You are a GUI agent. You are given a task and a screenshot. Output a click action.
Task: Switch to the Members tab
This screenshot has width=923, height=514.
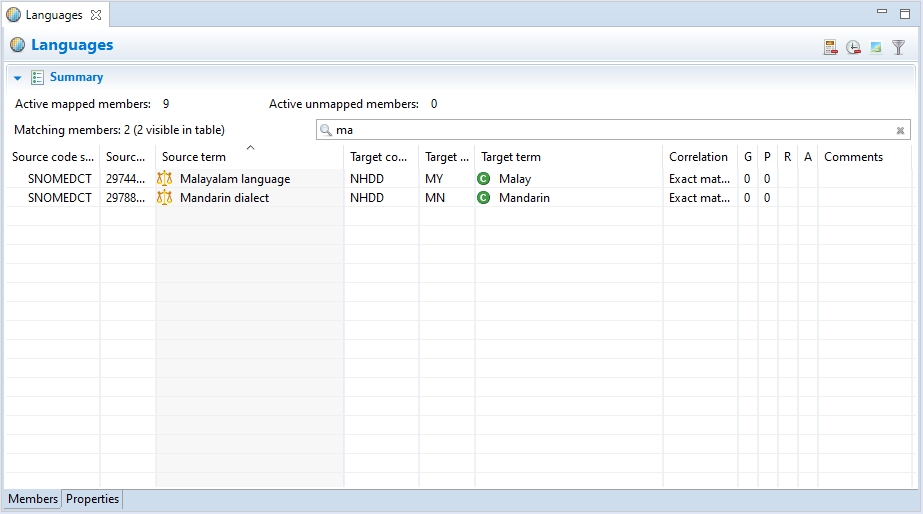pos(33,499)
